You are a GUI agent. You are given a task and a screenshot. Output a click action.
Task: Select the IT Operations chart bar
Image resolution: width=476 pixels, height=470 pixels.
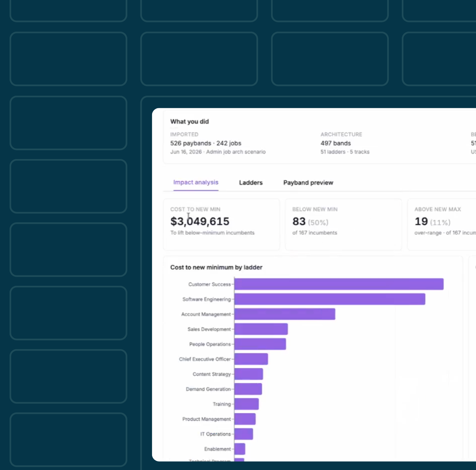click(244, 434)
